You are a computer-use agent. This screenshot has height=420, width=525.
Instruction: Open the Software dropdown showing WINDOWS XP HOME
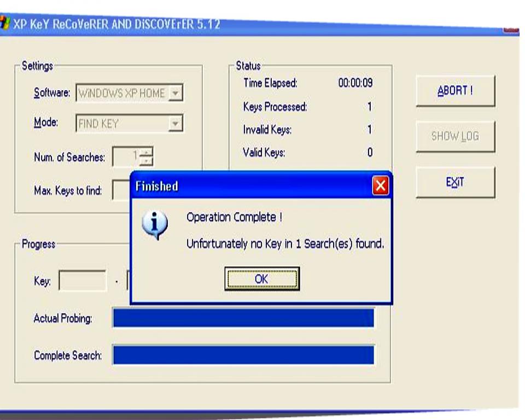coord(129,93)
